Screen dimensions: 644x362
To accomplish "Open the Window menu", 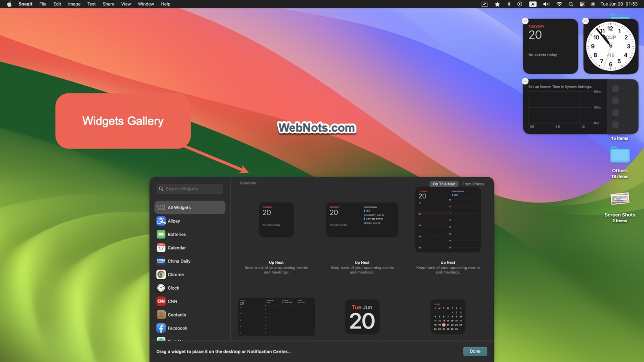I will pyautogui.click(x=146, y=4).
